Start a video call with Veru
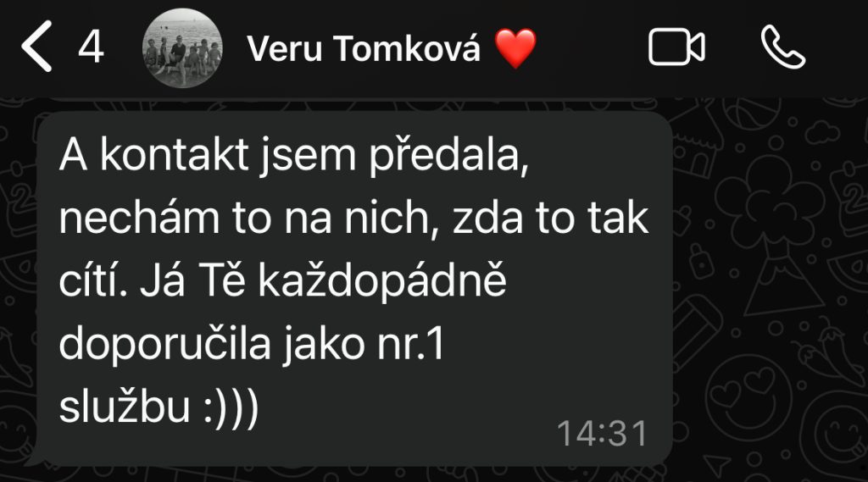Viewport: 868px width, 482px height. click(x=676, y=47)
